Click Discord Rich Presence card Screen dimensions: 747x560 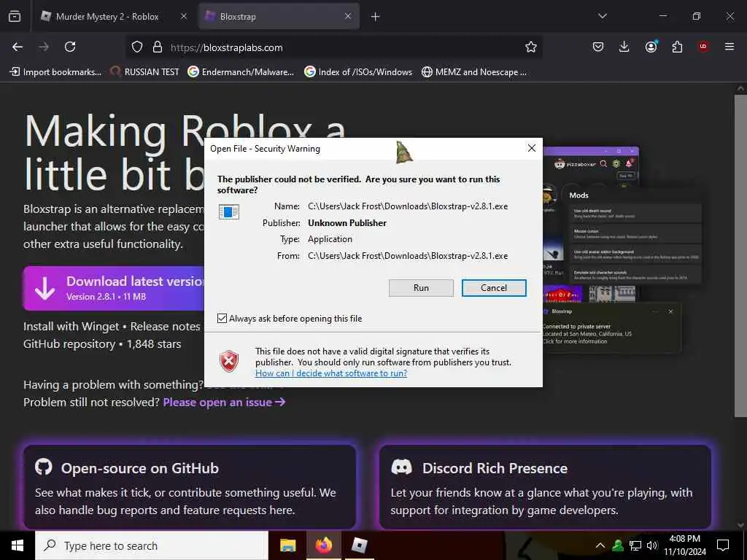click(x=546, y=486)
